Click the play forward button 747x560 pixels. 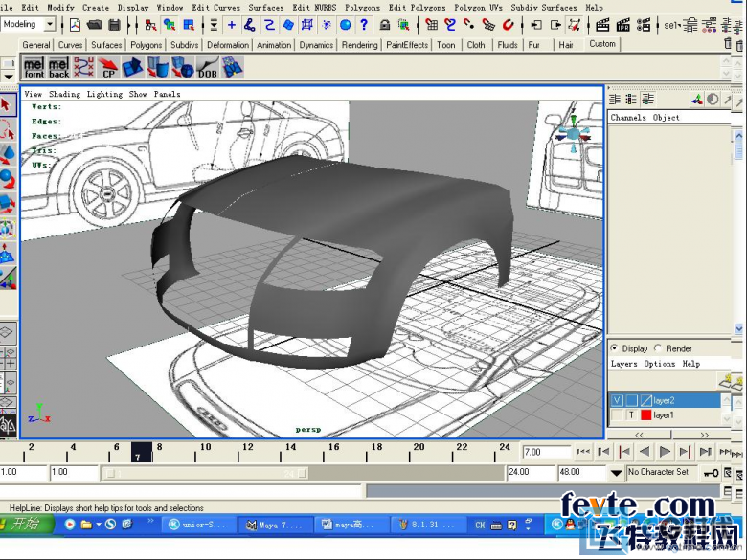point(665,451)
